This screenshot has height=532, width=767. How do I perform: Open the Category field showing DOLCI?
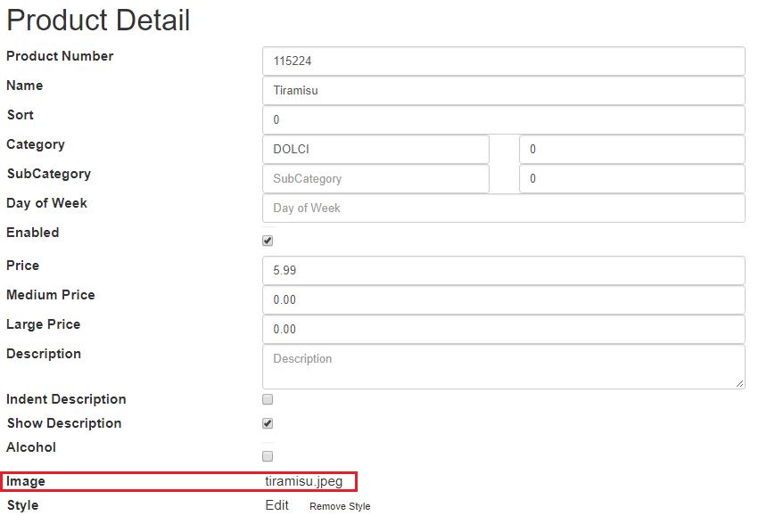(x=375, y=149)
